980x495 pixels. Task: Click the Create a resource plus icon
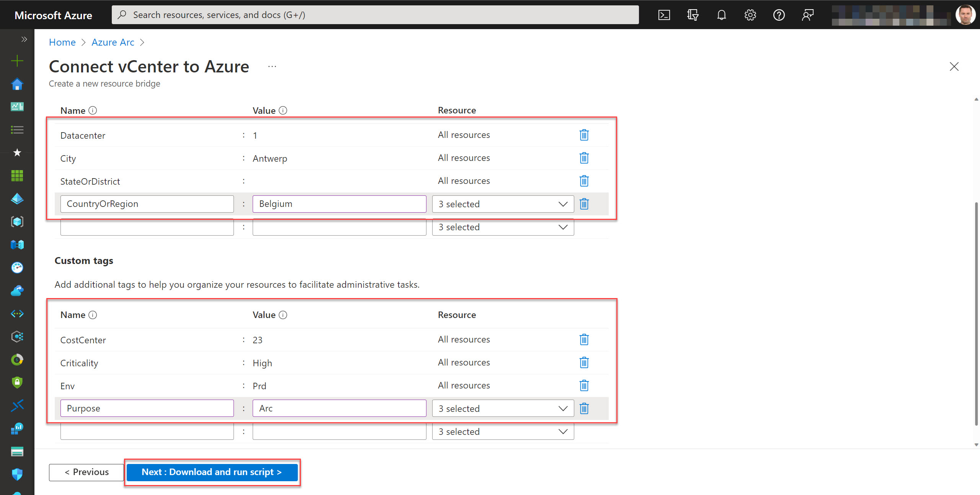pyautogui.click(x=17, y=61)
